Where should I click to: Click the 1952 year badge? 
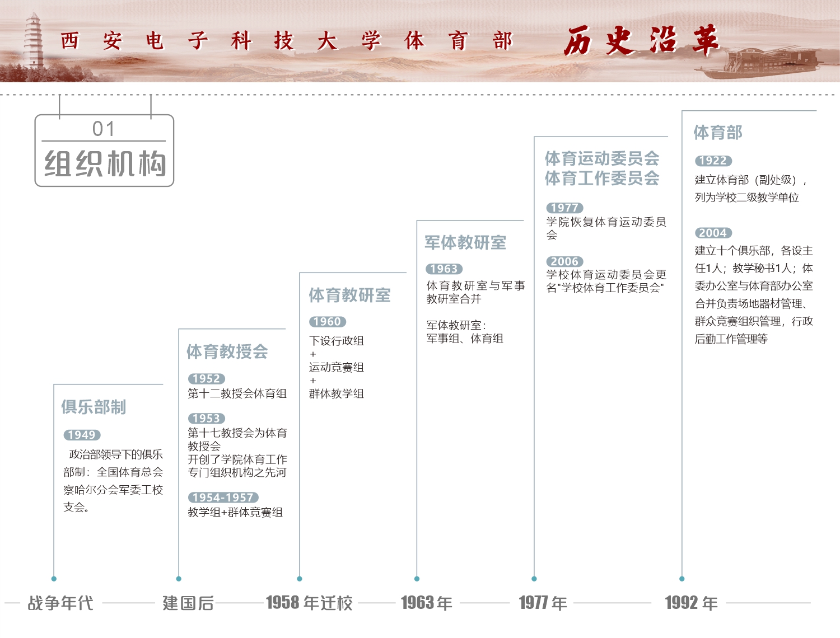[x=206, y=379]
